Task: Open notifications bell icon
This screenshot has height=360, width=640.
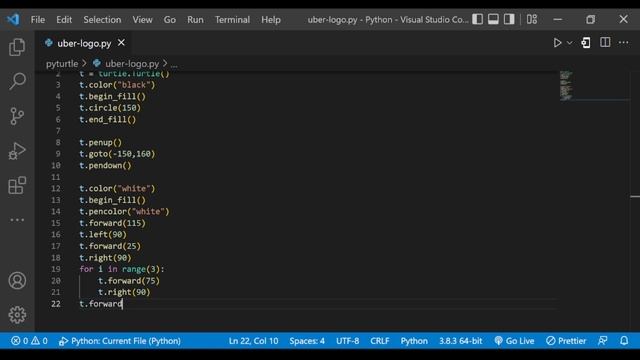Action: pos(624,341)
